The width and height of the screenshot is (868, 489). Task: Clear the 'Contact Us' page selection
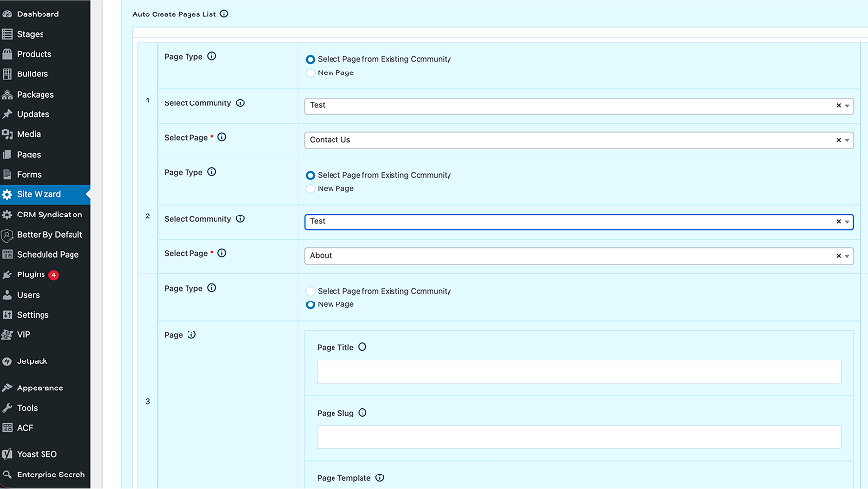coord(839,140)
